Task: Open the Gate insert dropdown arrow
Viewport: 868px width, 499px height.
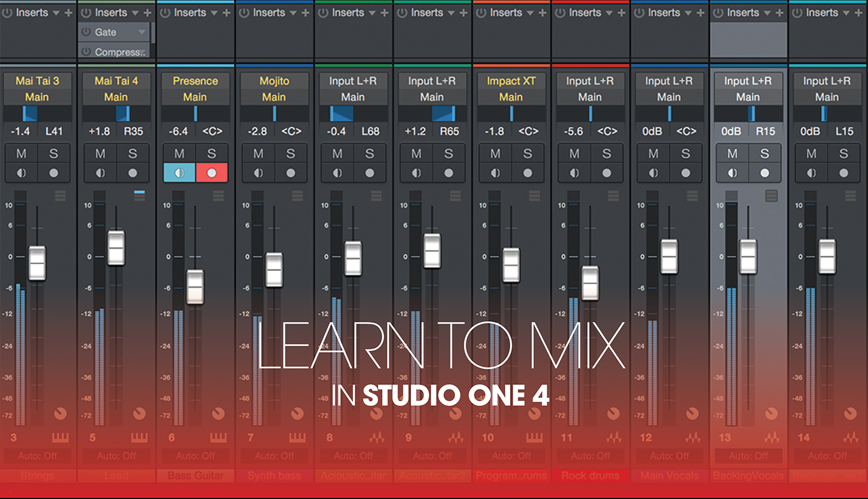Action: 142,32
